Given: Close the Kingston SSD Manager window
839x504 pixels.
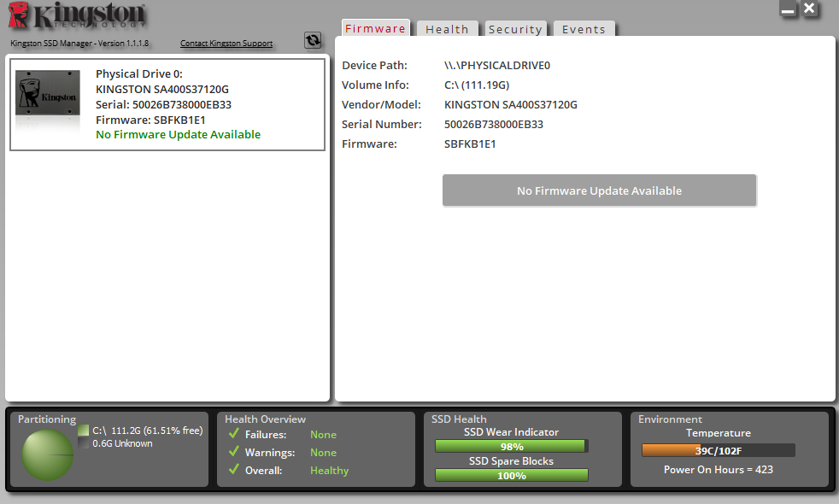Looking at the screenshot, I should [810, 9].
